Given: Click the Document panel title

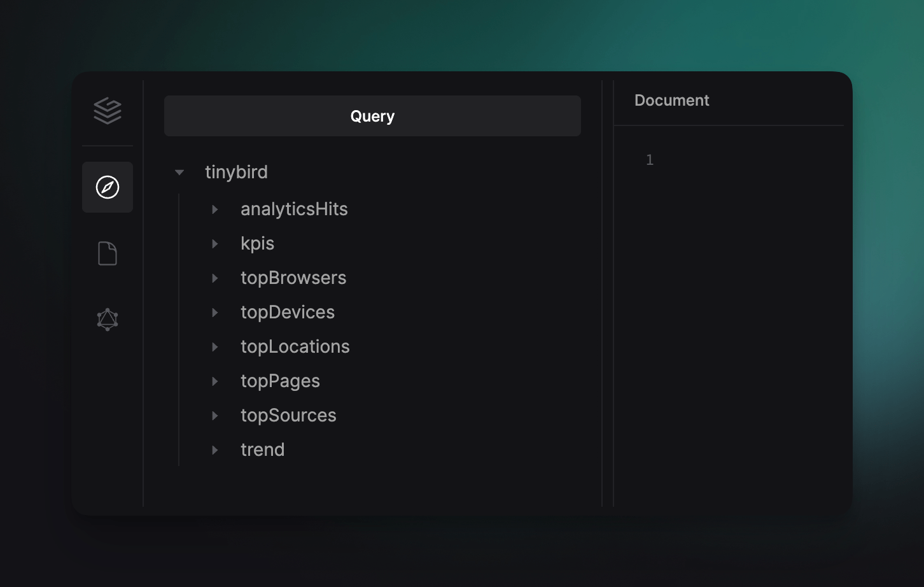Looking at the screenshot, I should (671, 101).
